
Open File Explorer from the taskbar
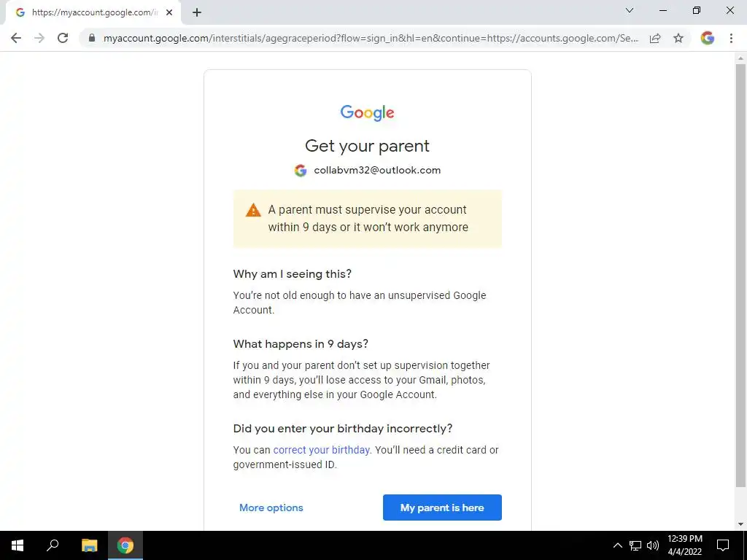89,545
